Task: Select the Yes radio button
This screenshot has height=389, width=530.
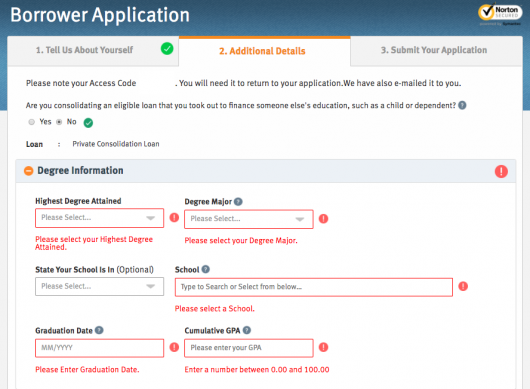Action: (31, 122)
